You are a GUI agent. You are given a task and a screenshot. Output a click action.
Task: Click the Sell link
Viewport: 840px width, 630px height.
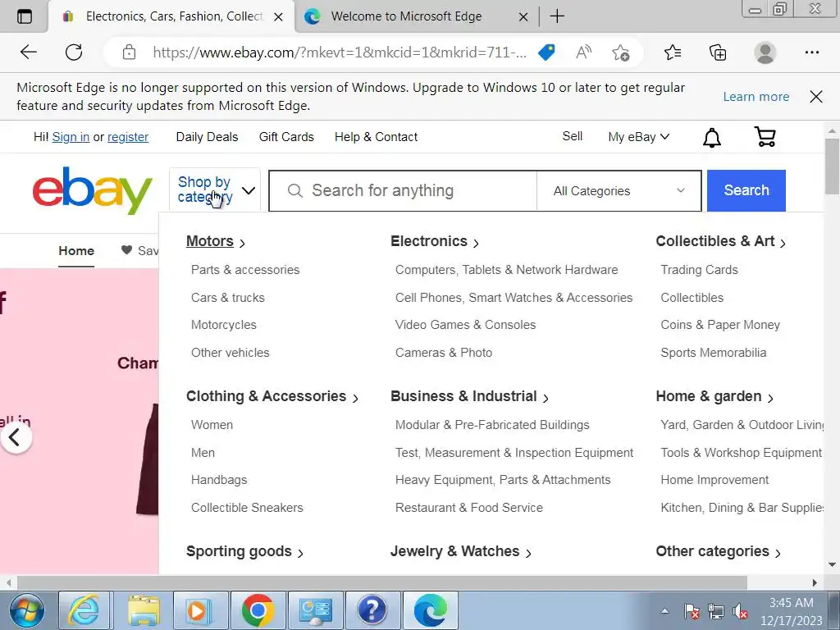pos(572,137)
